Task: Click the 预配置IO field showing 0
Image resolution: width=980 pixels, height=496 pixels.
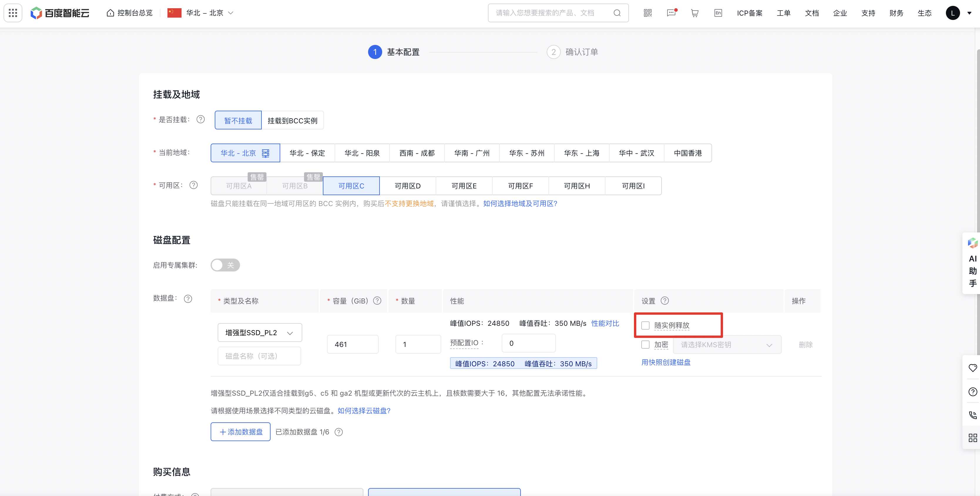Action: point(528,343)
